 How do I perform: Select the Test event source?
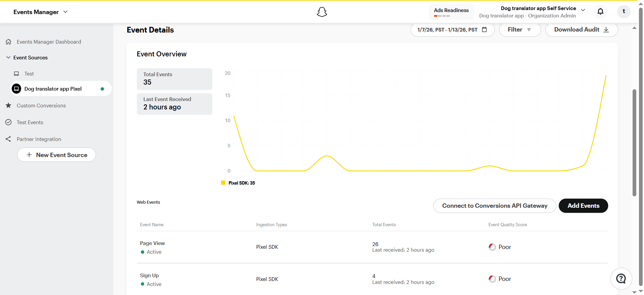[x=29, y=73]
